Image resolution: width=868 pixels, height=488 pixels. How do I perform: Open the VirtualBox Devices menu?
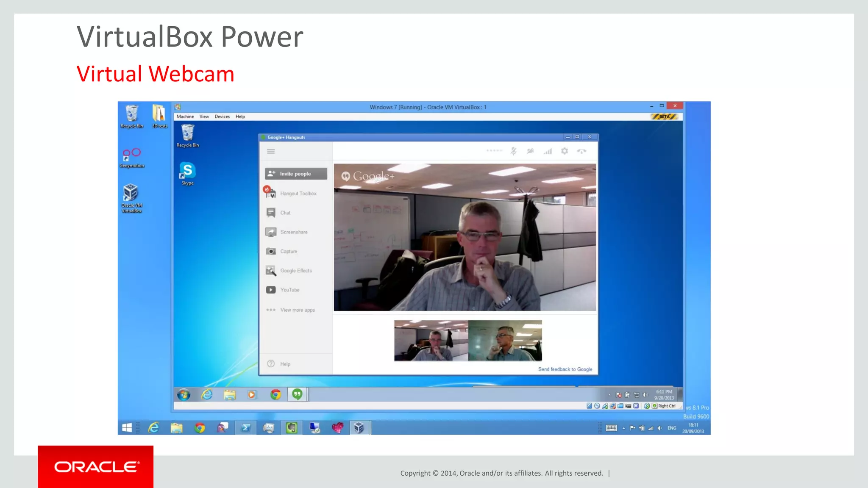coord(222,116)
